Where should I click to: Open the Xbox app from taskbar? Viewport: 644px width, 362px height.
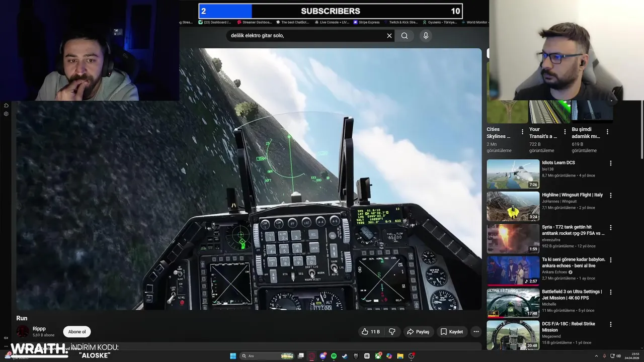coord(378,356)
